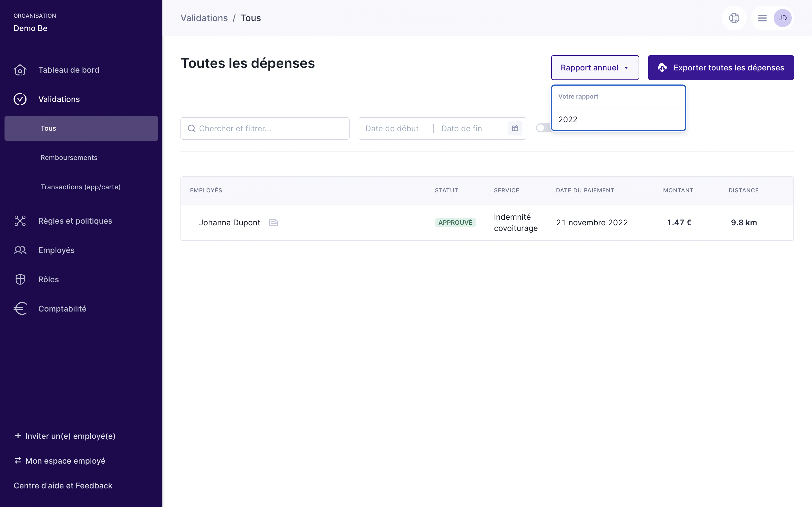Click the Rôles shield icon
The width and height of the screenshot is (812, 507).
tap(20, 279)
